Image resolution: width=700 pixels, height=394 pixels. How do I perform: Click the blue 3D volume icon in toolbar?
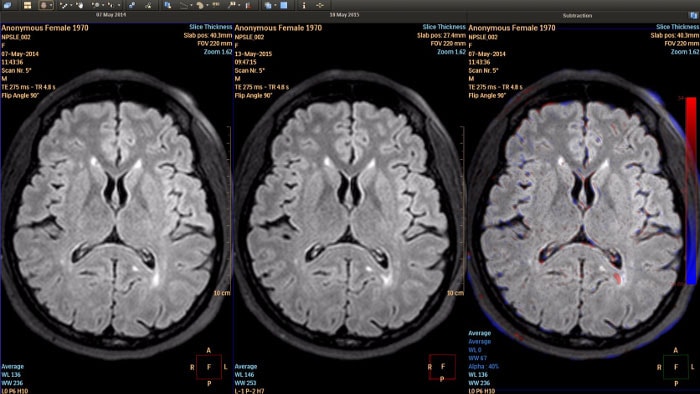click(x=7, y=5)
